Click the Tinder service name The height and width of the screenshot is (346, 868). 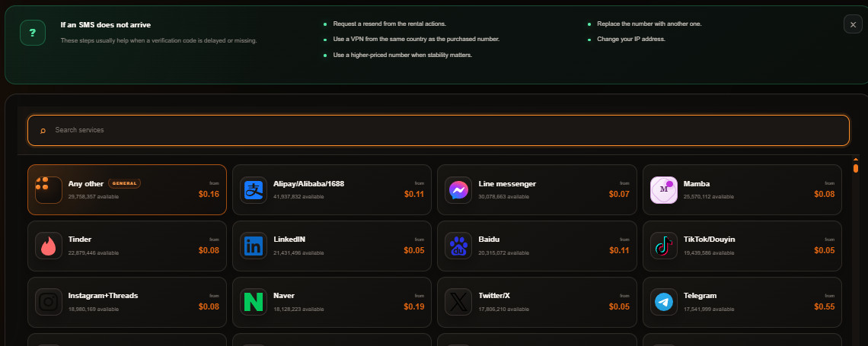point(80,240)
